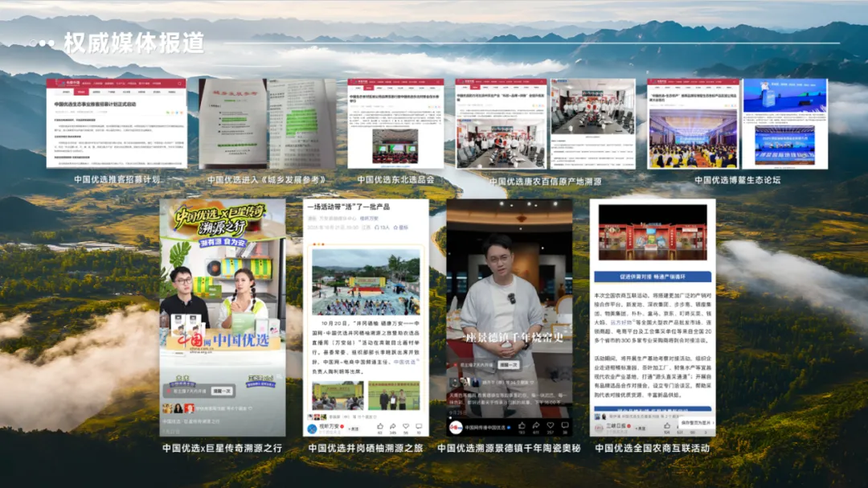Viewport: 868px width, 488px height.
Task: Click caption 中国优选东北选品会
Action: click(395, 179)
